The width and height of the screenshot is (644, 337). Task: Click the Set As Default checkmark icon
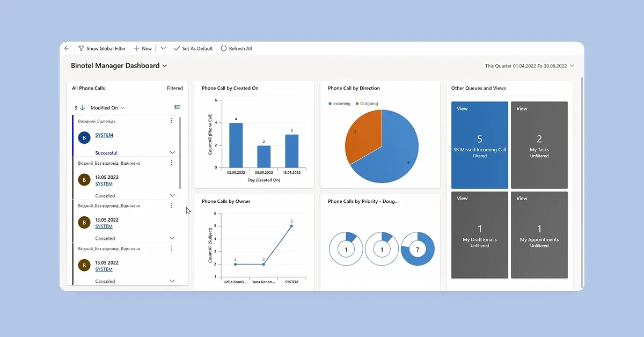(x=177, y=48)
